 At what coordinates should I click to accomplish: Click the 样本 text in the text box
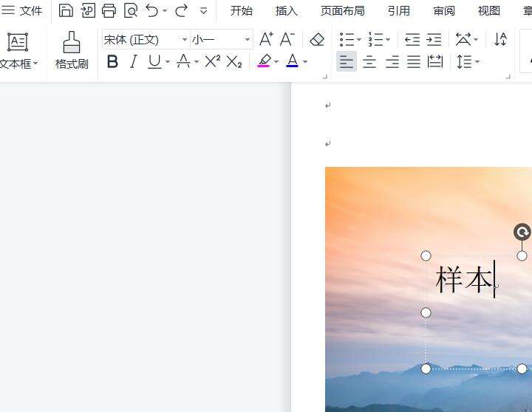click(x=464, y=280)
